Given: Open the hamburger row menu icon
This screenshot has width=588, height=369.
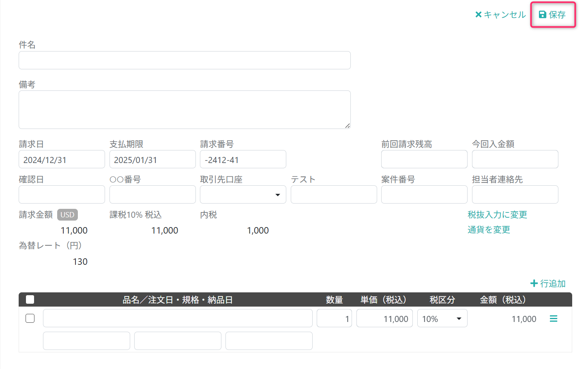Looking at the screenshot, I should click(554, 319).
